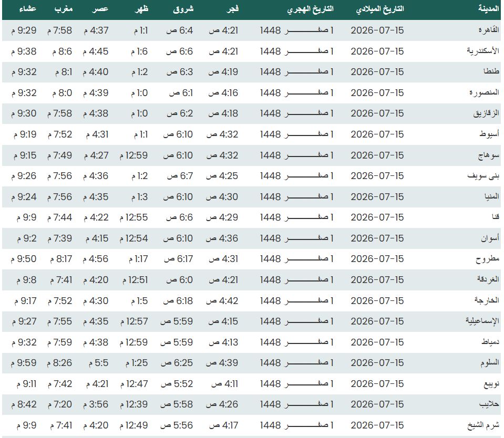
Task: Click the حلايب isha time 8:42
Action: click(x=24, y=404)
